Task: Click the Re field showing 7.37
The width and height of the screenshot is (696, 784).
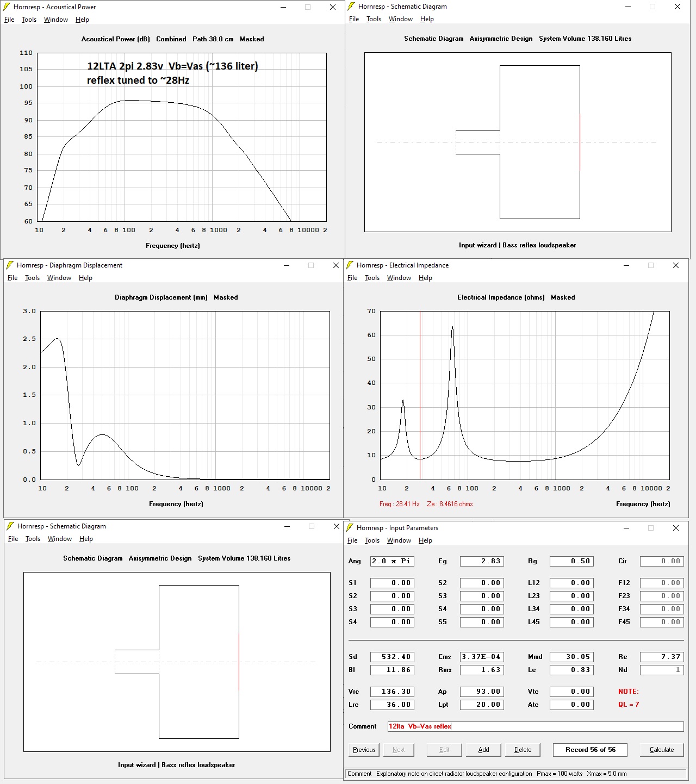Action: [662, 657]
